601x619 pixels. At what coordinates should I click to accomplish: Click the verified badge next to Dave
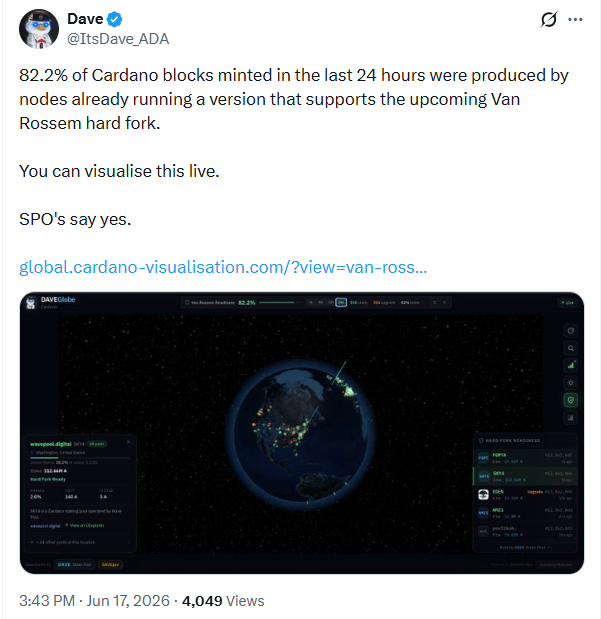click(x=115, y=19)
